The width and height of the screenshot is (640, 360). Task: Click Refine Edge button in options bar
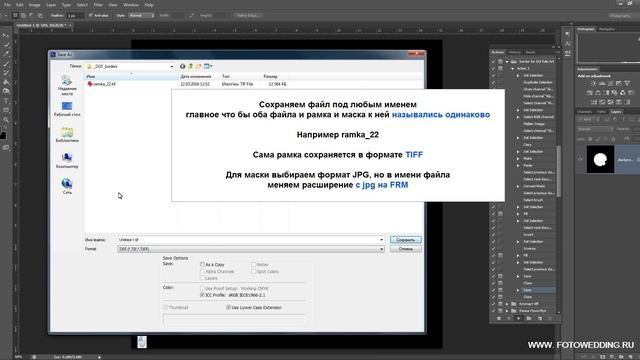pyautogui.click(x=247, y=16)
